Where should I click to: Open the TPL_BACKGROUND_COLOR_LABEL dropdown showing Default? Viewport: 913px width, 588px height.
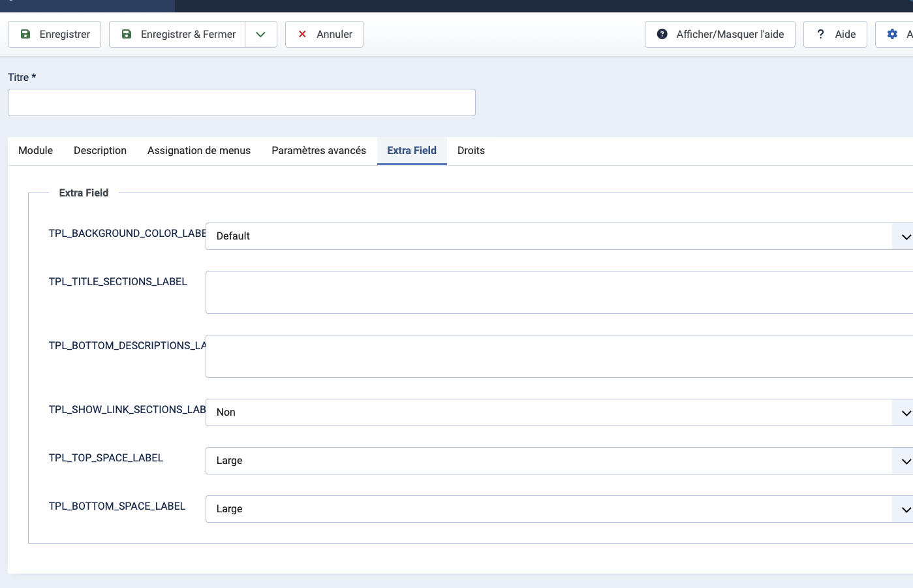[559, 236]
